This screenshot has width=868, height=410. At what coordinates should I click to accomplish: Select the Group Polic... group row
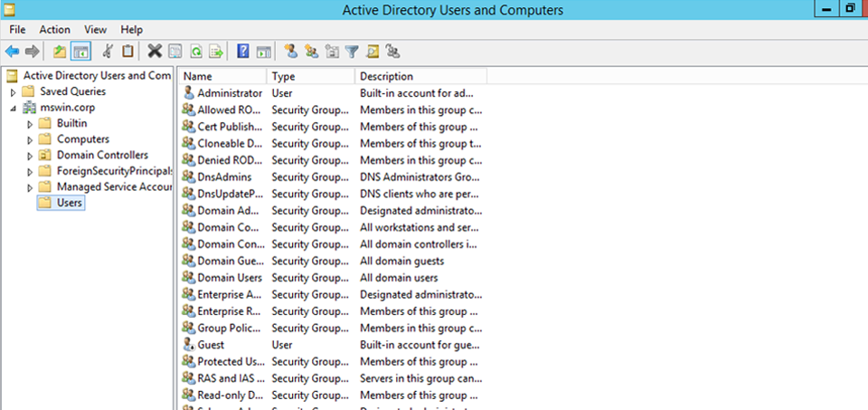click(333, 328)
